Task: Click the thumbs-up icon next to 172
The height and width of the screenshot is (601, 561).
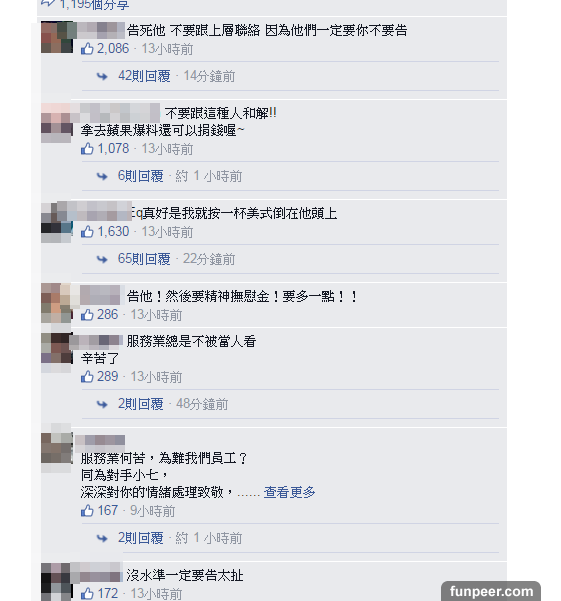Action: (x=87, y=594)
